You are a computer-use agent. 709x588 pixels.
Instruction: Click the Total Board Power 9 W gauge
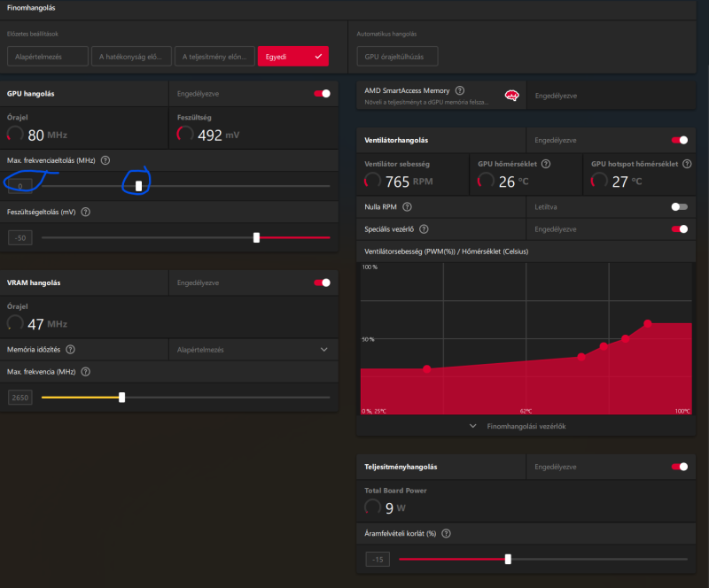tap(372, 507)
